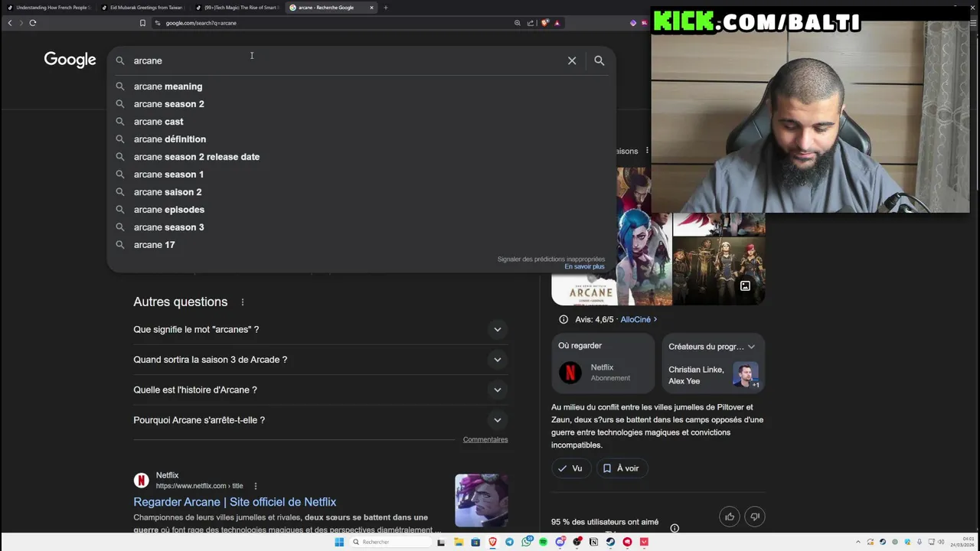The width and height of the screenshot is (980, 551).
Task: Click info icon beside Avis 4,6/5
Action: click(563, 319)
